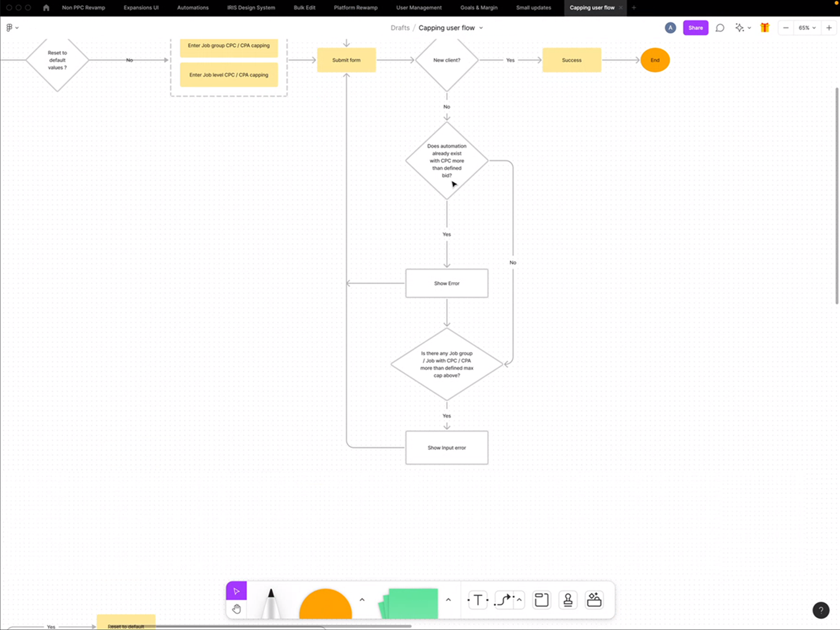Select the Hand pan tool
The height and width of the screenshot is (630, 840).
(x=236, y=609)
